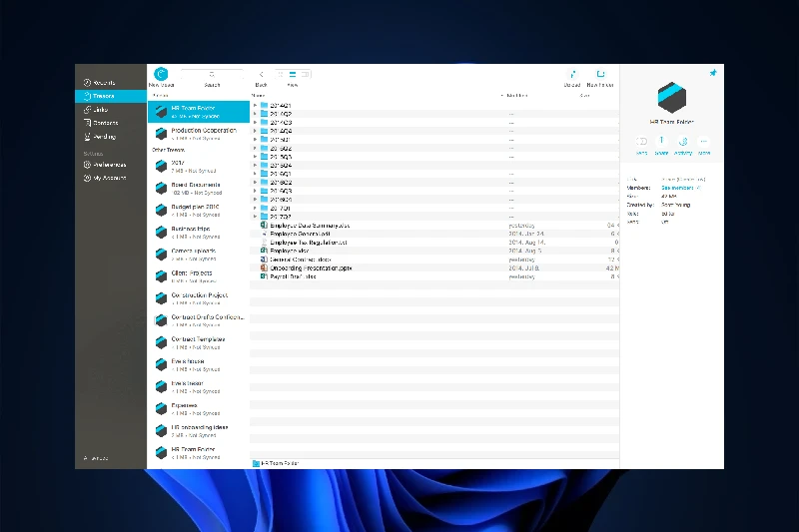Expand the 2014Q1 folder triangle
This screenshot has height=532, width=799.
coord(255,105)
